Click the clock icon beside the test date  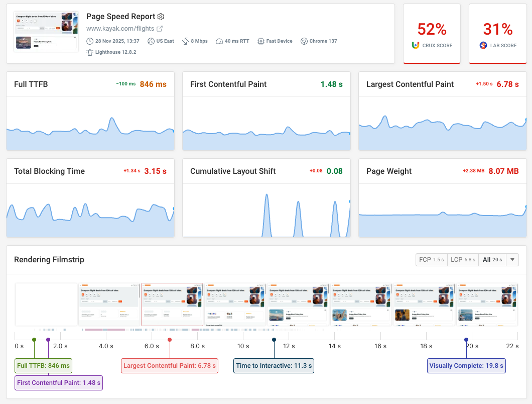pyautogui.click(x=90, y=41)
